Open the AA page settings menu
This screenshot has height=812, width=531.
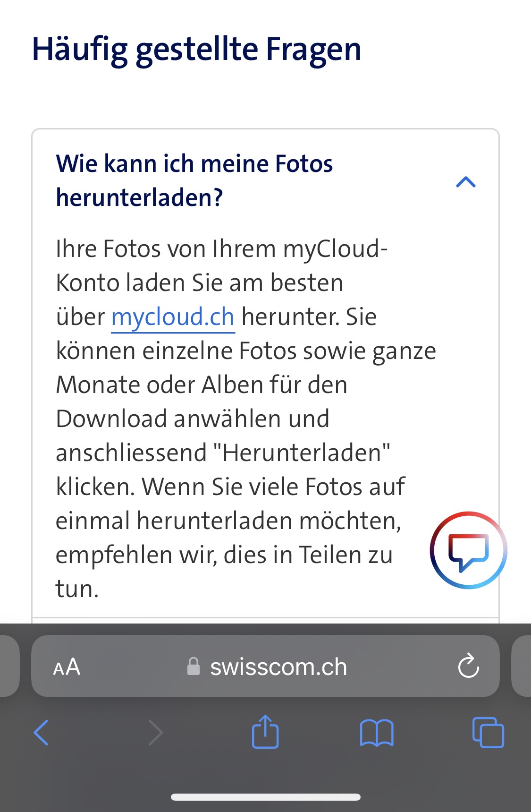tap(67, 667)
